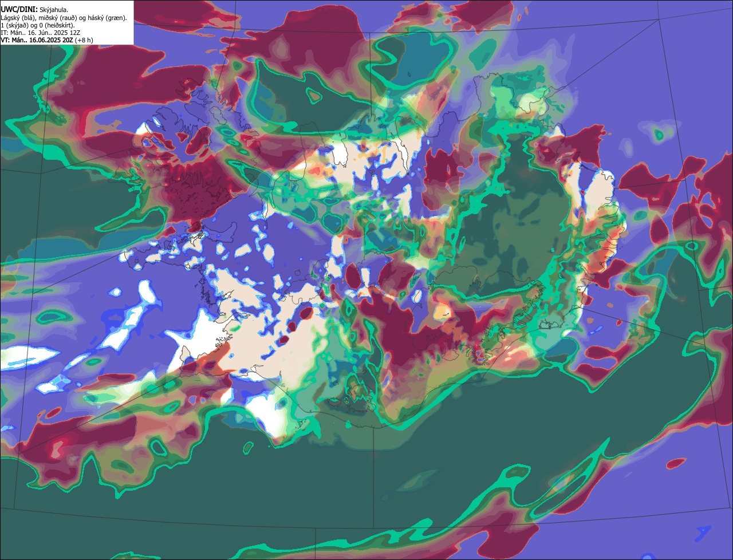Click the "1 (skýjað) og 0 (heiðskírt)." line
The height and width of the screenshot is (560, 733).
37,26
